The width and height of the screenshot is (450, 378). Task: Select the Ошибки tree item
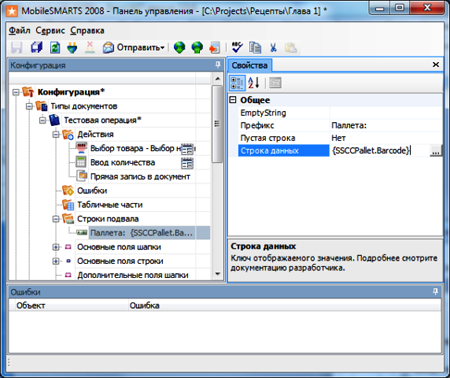92,190
